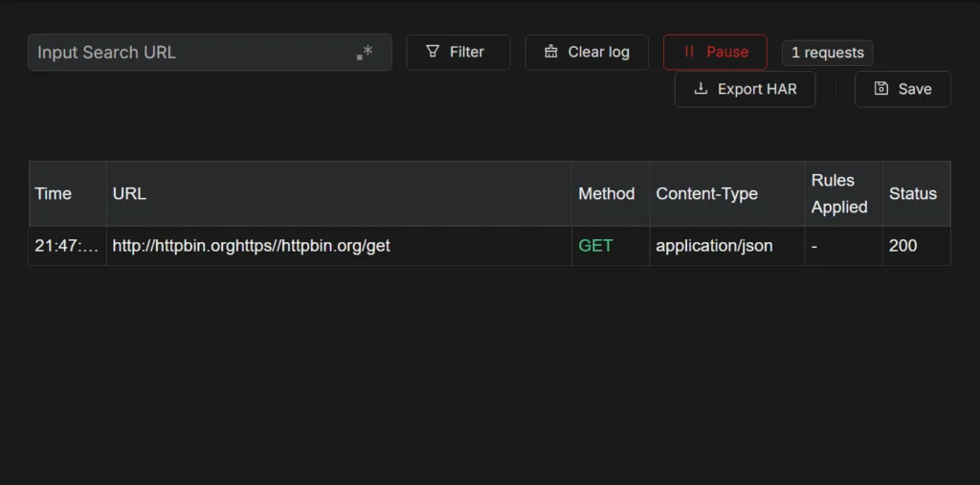Open the Filter options
Viewport: 980px width, 485px height.
coord(458,52)
